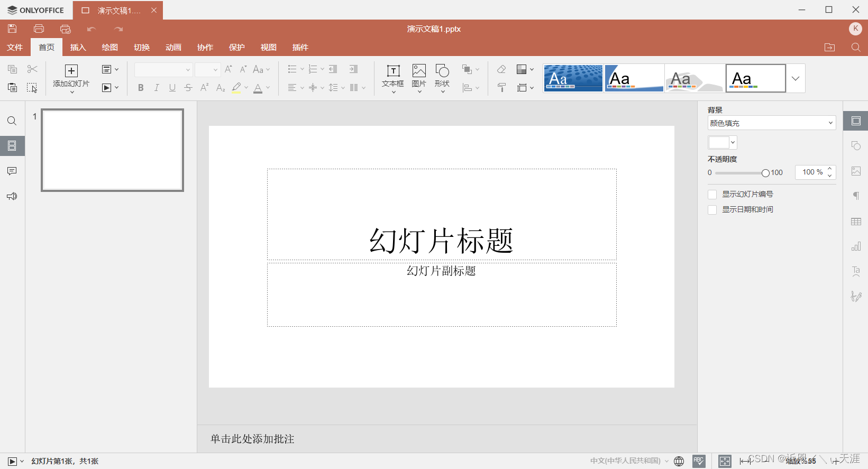
Task: Insert a shape via 形状
Action: (x=442, y=79)
